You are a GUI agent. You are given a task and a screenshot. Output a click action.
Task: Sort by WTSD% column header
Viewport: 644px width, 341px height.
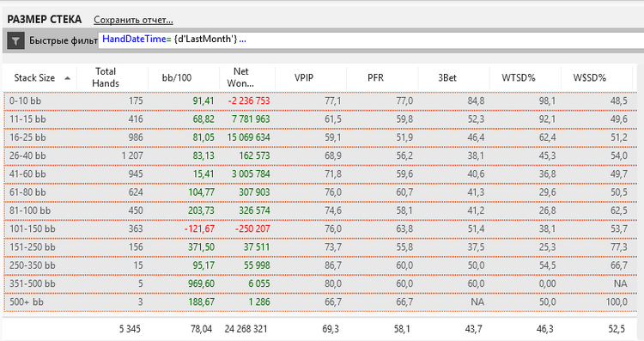(526, 77)
